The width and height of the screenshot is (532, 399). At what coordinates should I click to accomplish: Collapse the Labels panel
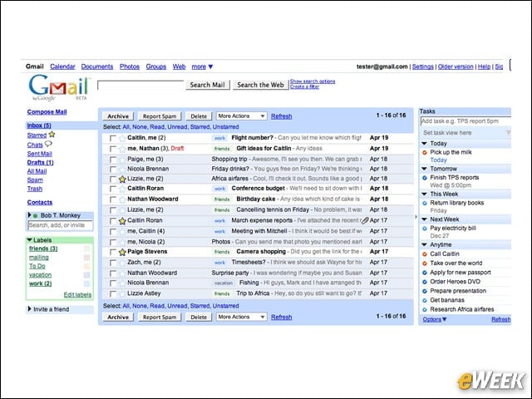click(x=30, y=240)
